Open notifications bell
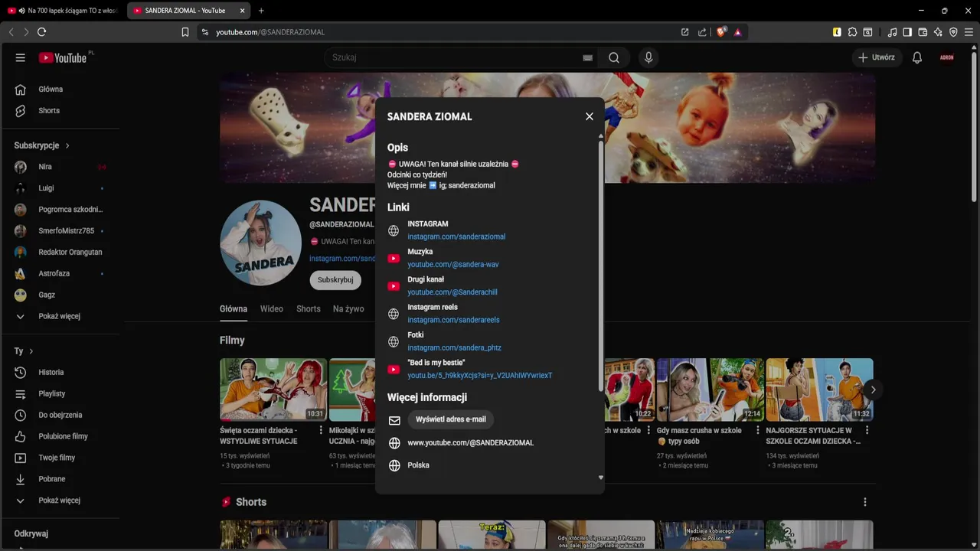Image resolution: width=980 pixels, height=551 pixels. pos(916,57)
